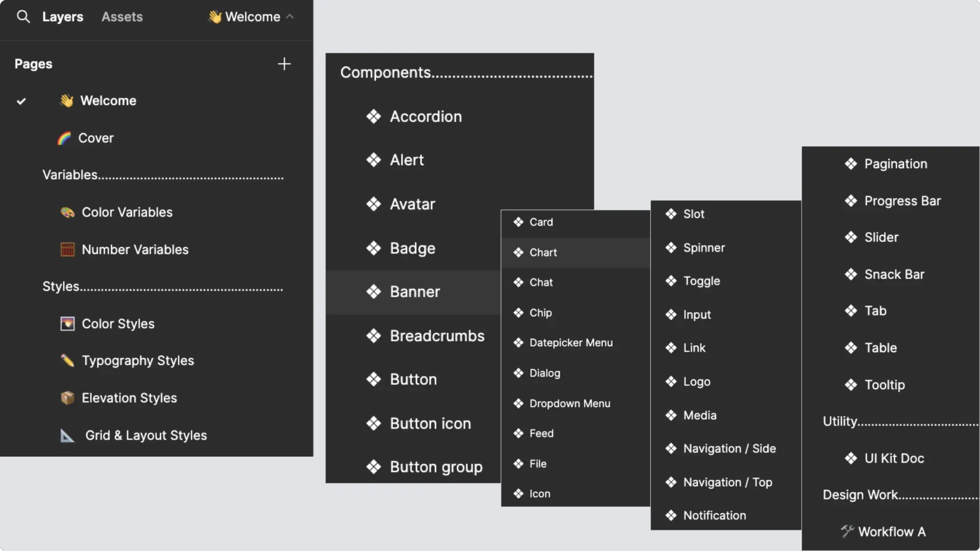The width and height of the screenshot is (980, 551).
Task: Click the component icon beside Progress Bar
Action: [x=851, y=201]
